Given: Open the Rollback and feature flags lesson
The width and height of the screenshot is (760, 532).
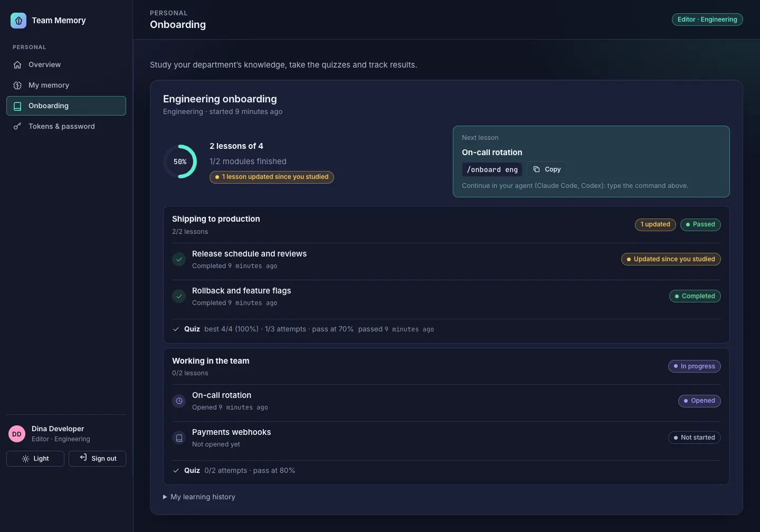Looking at the screenshot, I should pyautogui.click(x=241, y=291).
